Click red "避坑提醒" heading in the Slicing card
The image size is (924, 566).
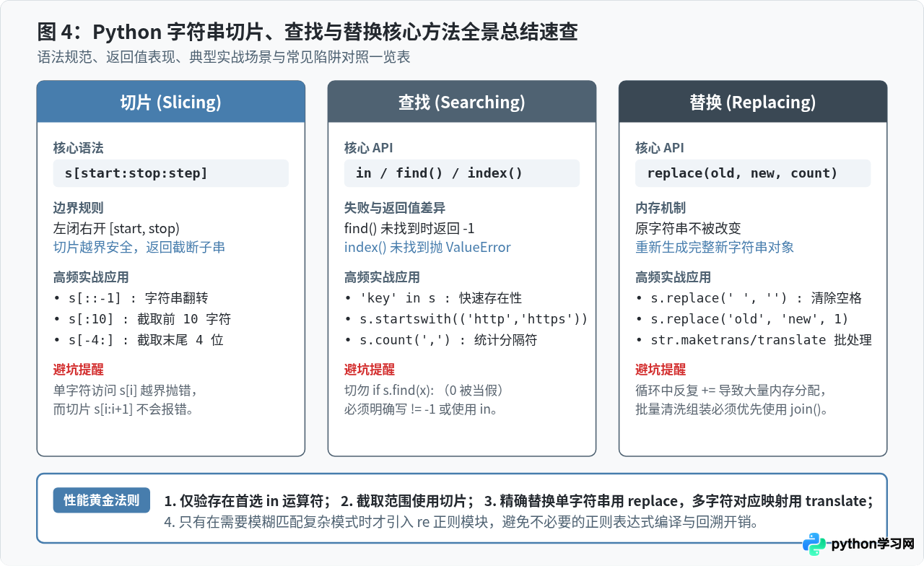point(79,370)
